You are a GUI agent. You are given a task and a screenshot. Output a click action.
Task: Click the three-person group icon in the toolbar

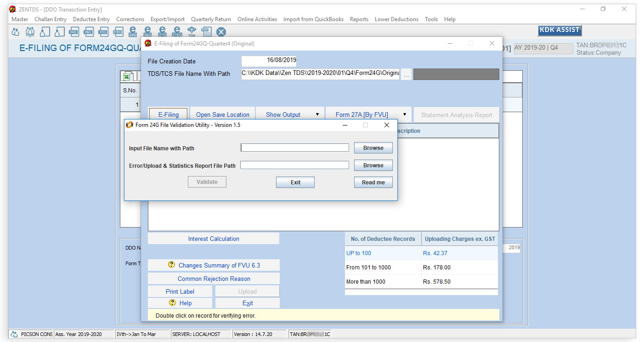(30, 32)
